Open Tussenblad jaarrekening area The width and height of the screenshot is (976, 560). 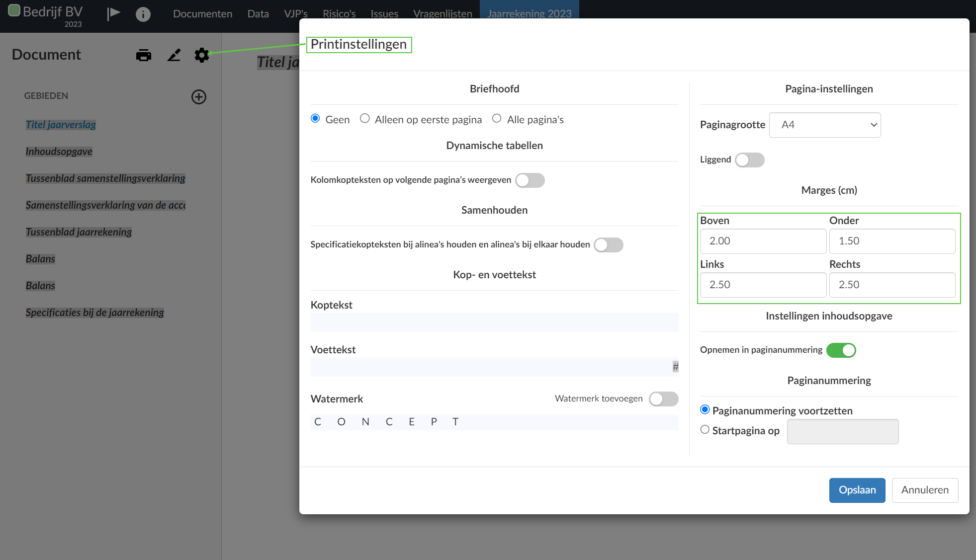tap(79, 232)
